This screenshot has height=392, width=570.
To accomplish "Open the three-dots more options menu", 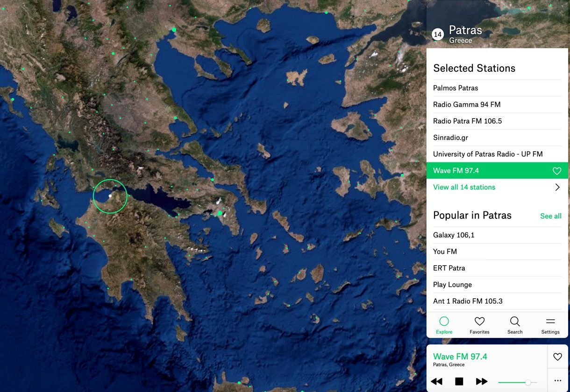I will [557, 380].
